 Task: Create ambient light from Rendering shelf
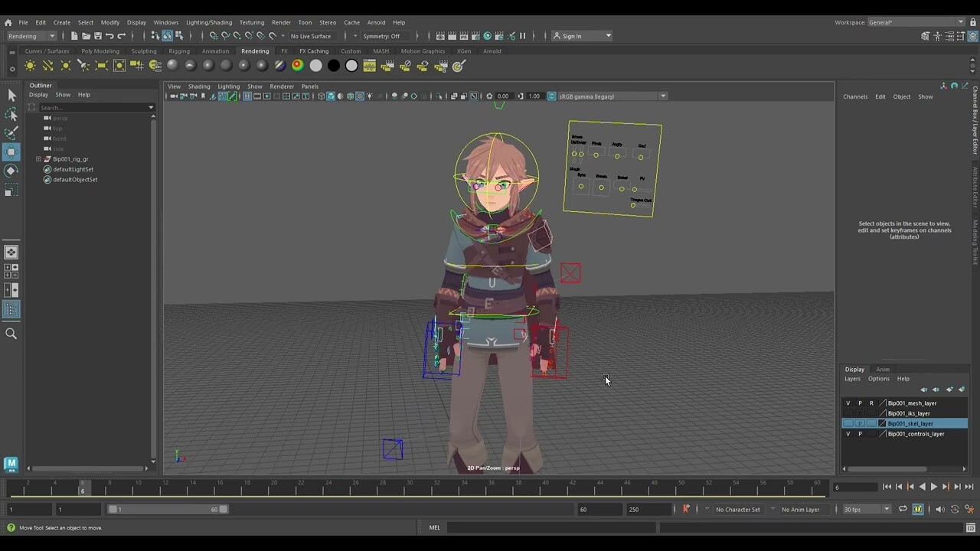[30, 66]
